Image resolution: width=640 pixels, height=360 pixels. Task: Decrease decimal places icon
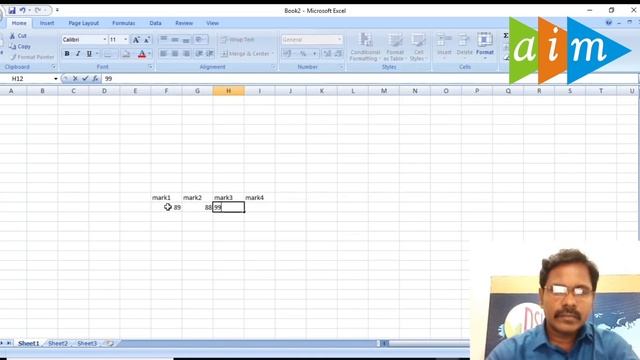338,54
